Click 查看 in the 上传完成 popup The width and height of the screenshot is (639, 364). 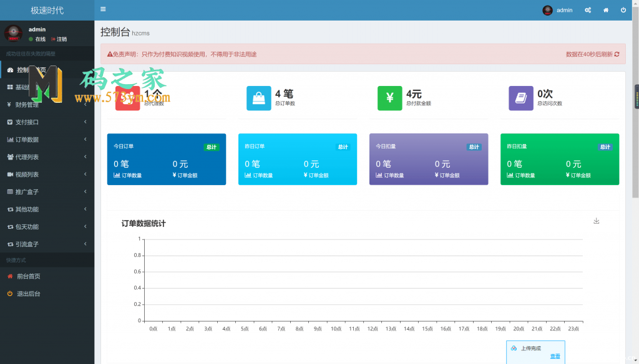(x=555, y=357)
